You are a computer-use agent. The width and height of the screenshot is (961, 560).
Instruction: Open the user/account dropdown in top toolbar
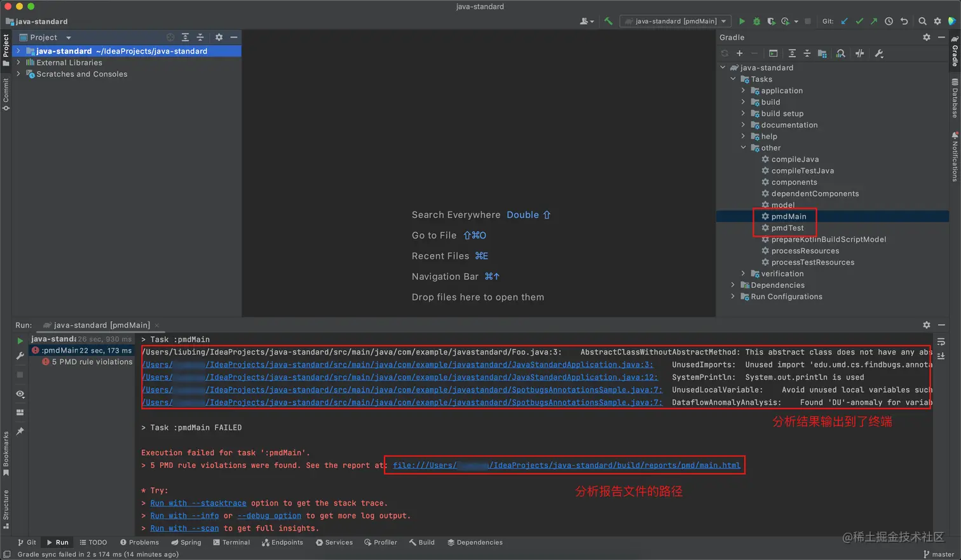click(587, 21)
